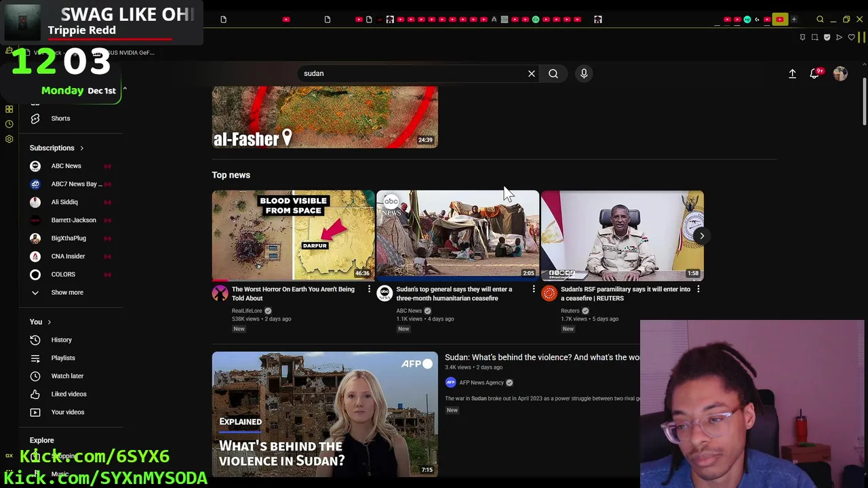Viewport: 868px width, 488px height.
Task: Play Blood Visible From Space thumbnail video
Action: 293,236
